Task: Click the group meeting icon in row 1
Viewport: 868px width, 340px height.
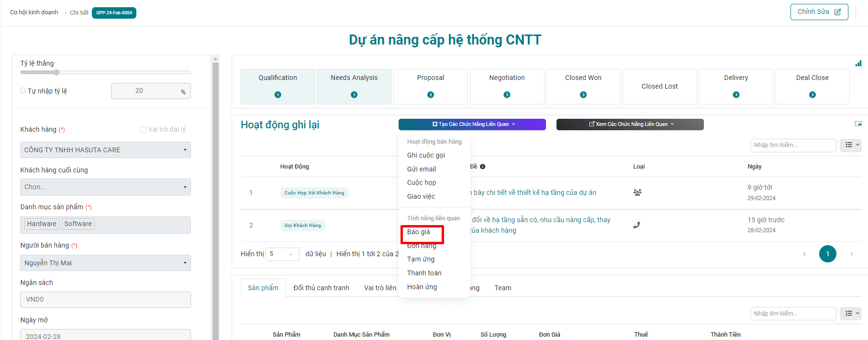Action: tap(637, 193)
